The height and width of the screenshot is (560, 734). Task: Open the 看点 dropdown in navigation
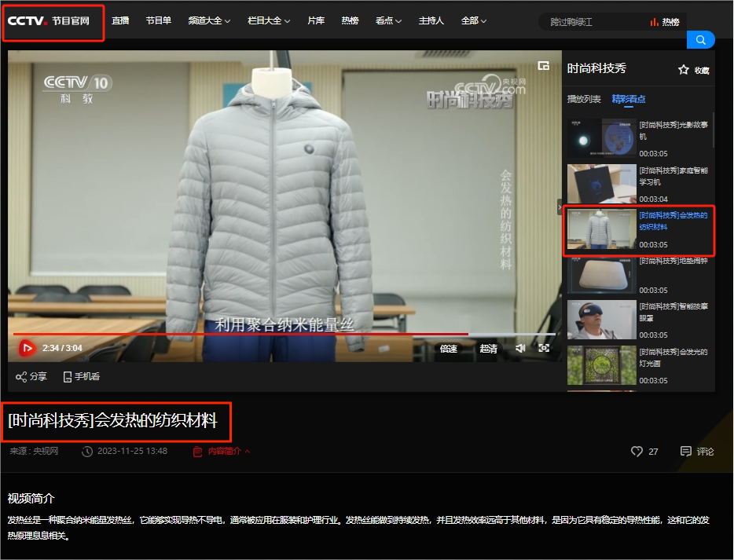point(388,21)
